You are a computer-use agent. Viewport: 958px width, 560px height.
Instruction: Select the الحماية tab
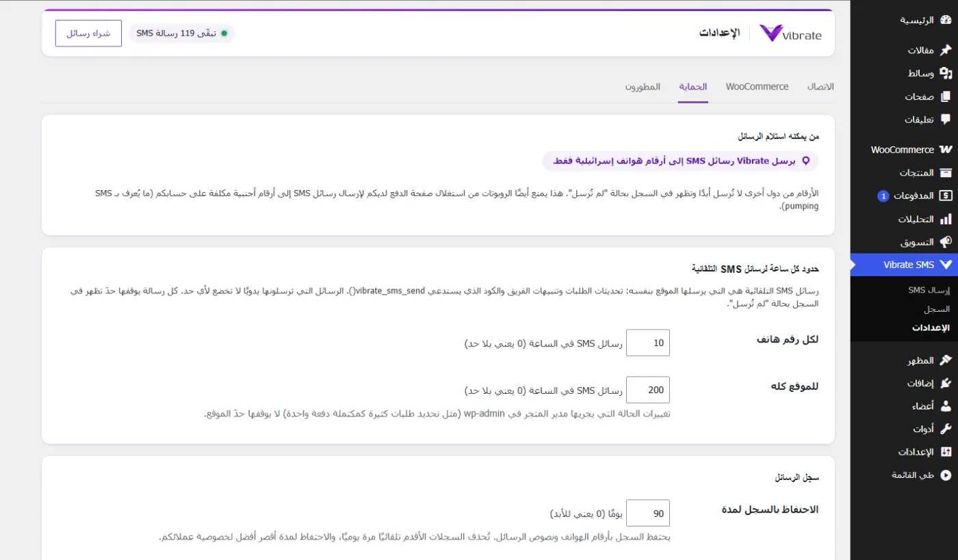[692, 87]
